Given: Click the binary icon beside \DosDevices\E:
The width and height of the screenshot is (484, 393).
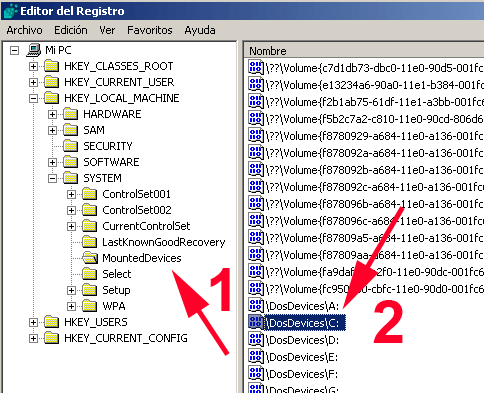Looking at the screenshot, I should [x=256, y=357].
